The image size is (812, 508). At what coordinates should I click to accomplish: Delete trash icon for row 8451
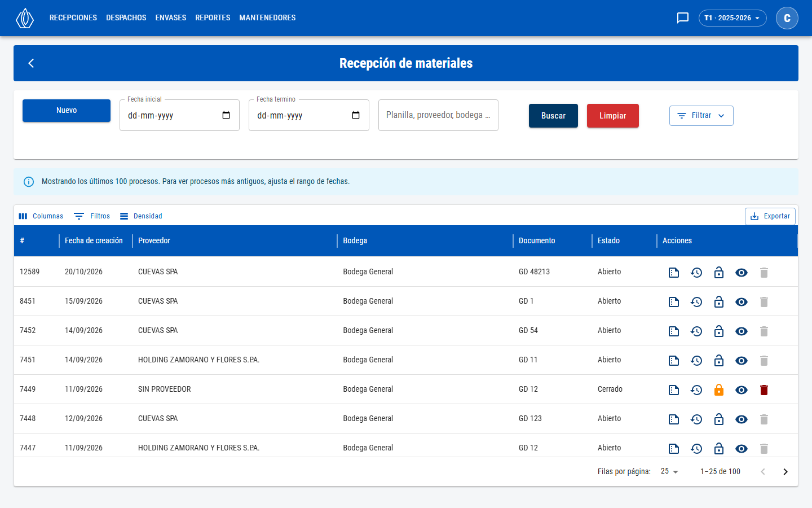[764, 302]
